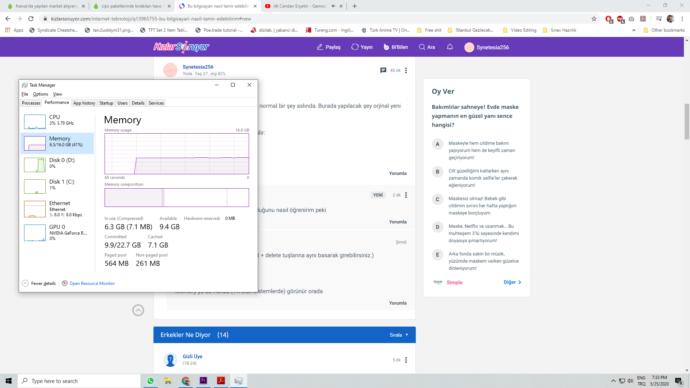Select poll option C
The height and width of the screenshot is (388, 690).
pyautogui.click(x=437, y=200)
